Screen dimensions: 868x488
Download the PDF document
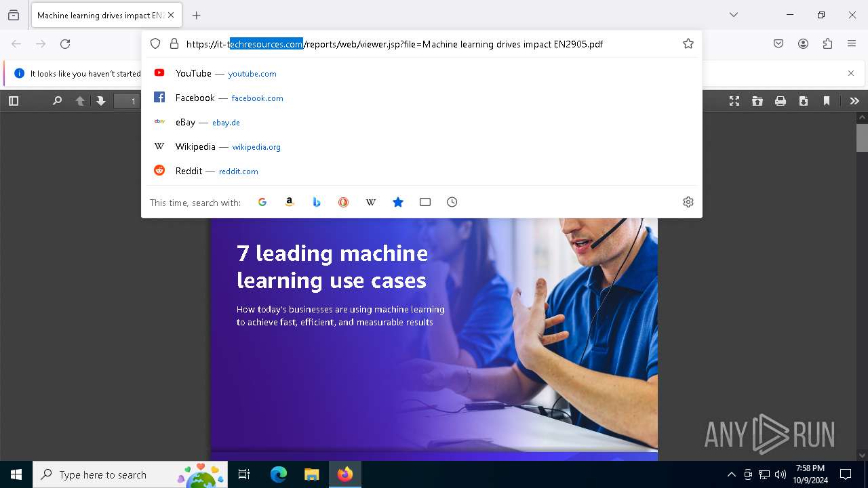point(804,101)
